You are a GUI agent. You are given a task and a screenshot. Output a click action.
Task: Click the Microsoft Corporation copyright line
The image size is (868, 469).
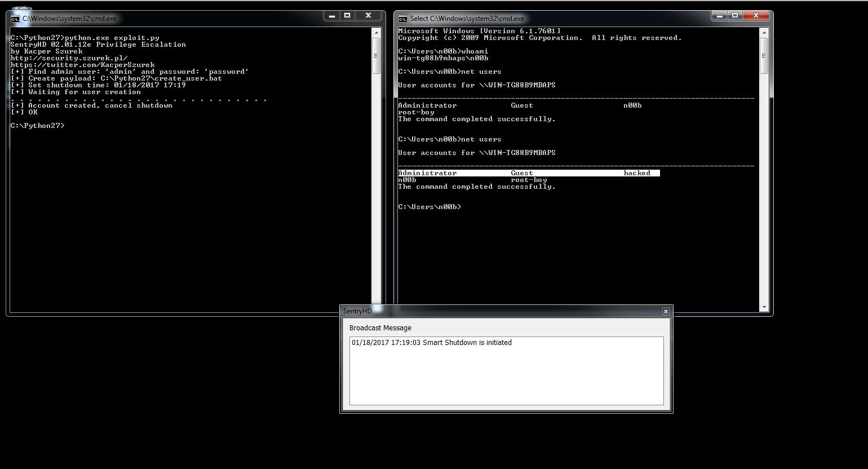[x=540, y=38]
